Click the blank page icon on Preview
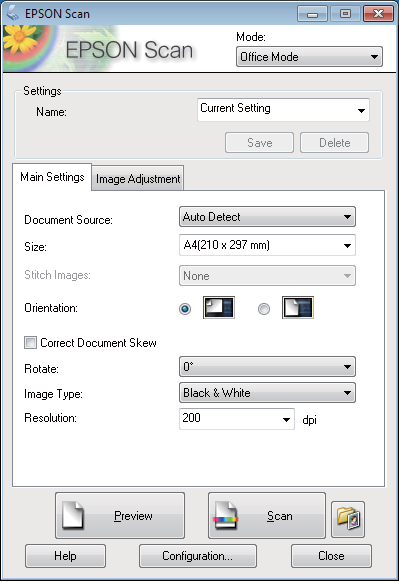Screen dimensions: 400x582 pos(73,515)
